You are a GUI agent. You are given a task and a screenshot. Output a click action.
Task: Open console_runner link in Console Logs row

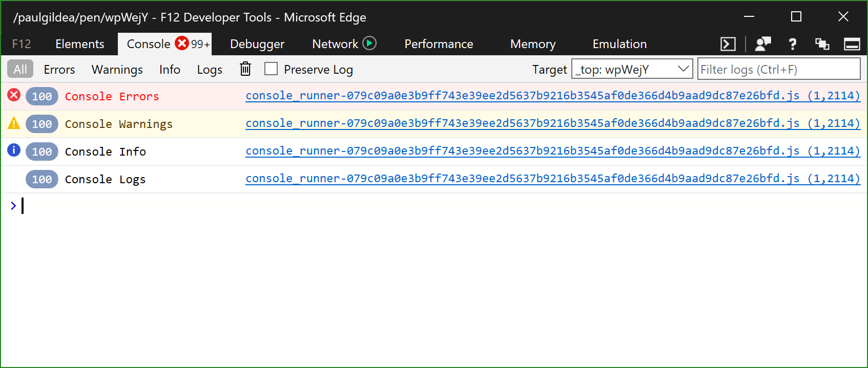point(553,179)
